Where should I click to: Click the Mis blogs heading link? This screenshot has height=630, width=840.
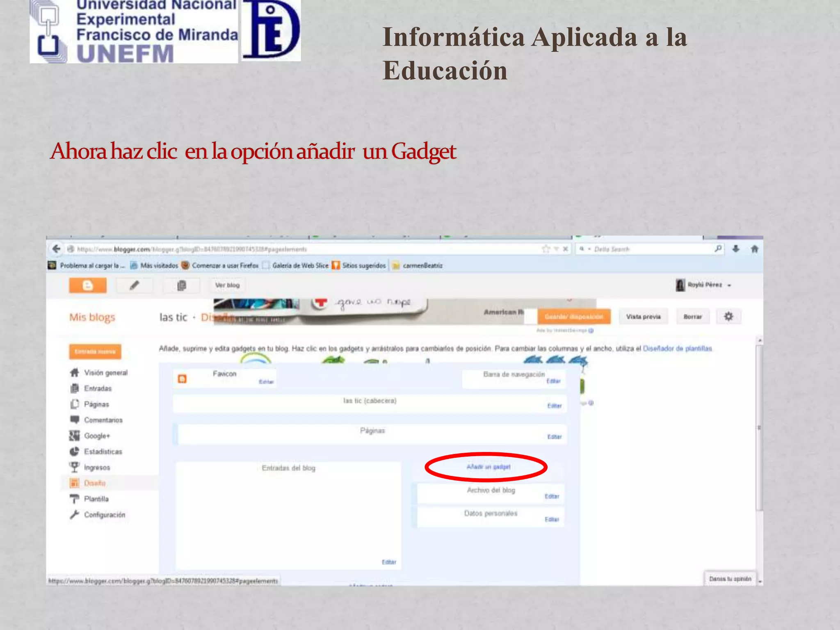[x=92, y=317]
